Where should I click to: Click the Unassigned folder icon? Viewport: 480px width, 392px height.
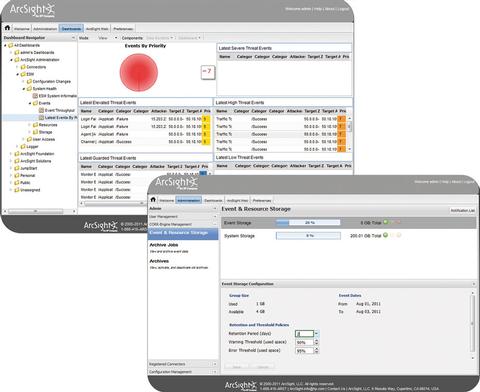(17, 190)
